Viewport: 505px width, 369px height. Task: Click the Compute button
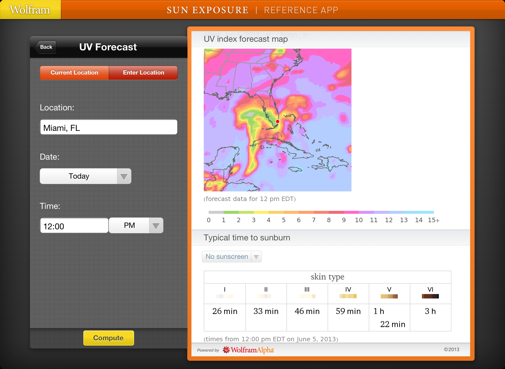(109, 338)
